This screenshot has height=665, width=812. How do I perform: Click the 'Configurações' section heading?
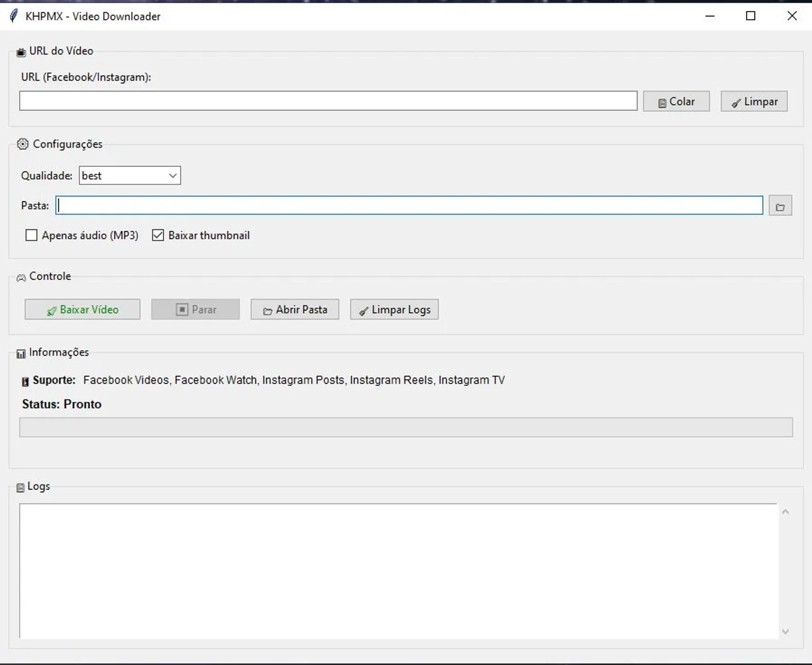pos(67,144)
